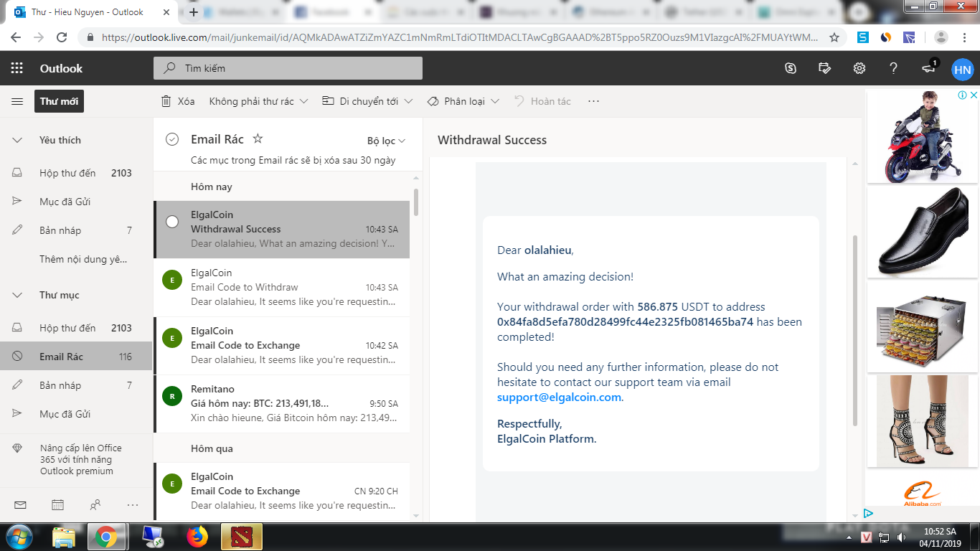Click the Hoàn tác undo button
This screenshot has height=551, width=980.
pyautogui.click(x=543, y=101)
